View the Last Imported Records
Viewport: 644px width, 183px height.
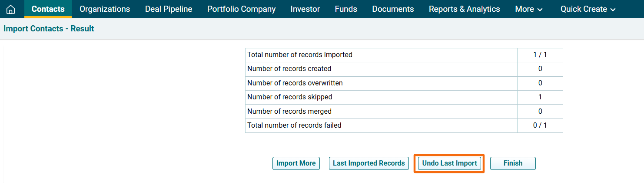click(x=368, y=163)
